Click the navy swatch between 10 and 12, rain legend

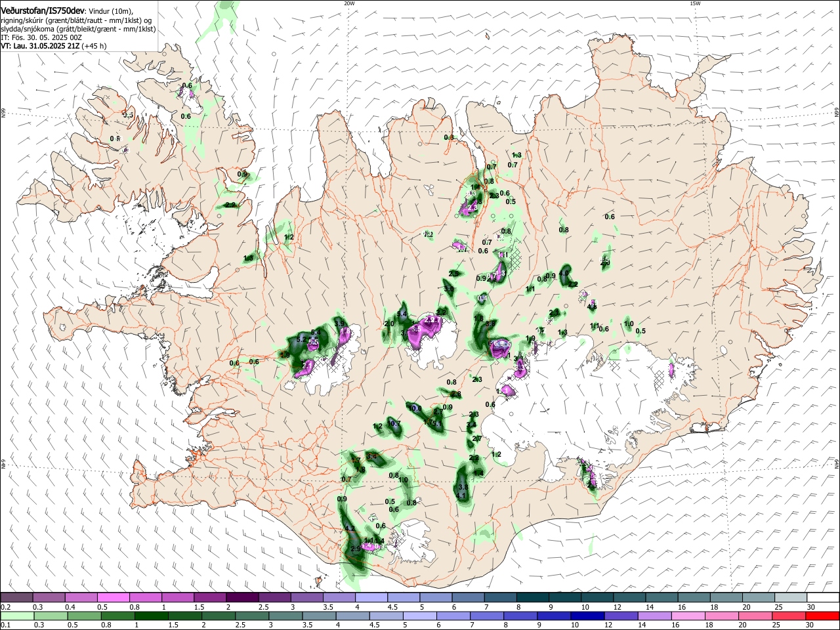tap(586, 616)
